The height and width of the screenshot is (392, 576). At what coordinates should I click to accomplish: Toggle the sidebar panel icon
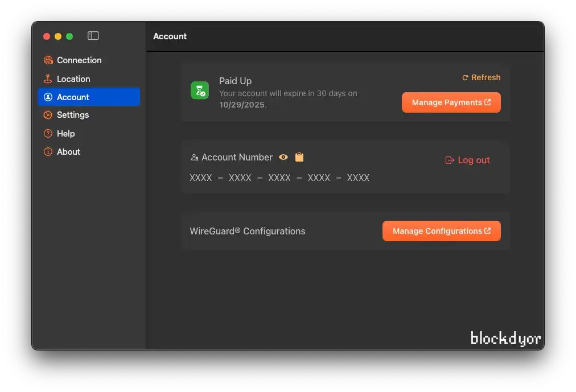click(93, 36)
